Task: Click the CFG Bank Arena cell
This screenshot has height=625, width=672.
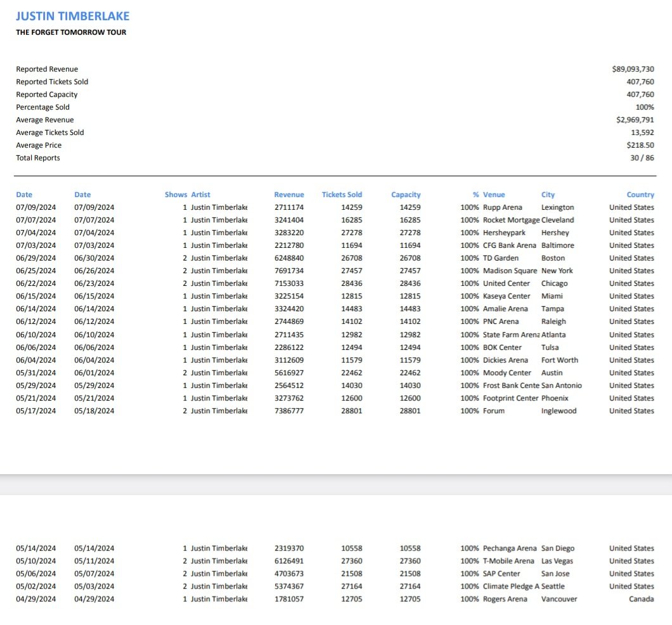Action: (509, 245)
